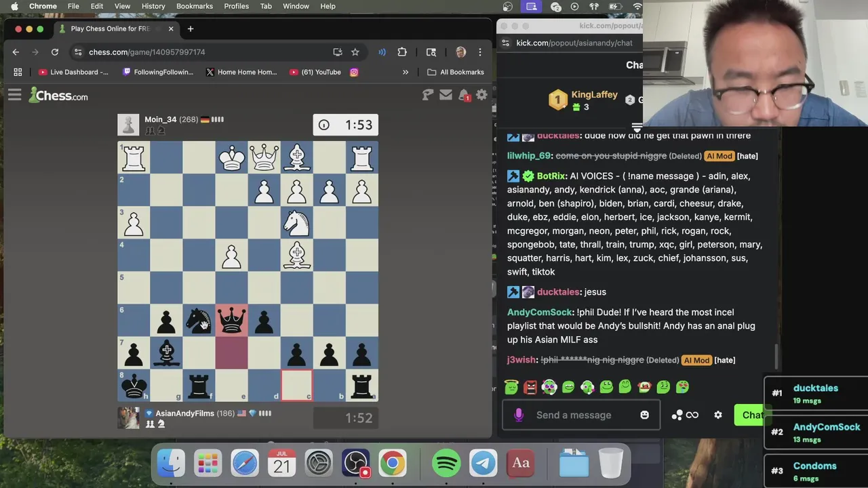Open AsianAndyFilms profile name link

[184, 413]
